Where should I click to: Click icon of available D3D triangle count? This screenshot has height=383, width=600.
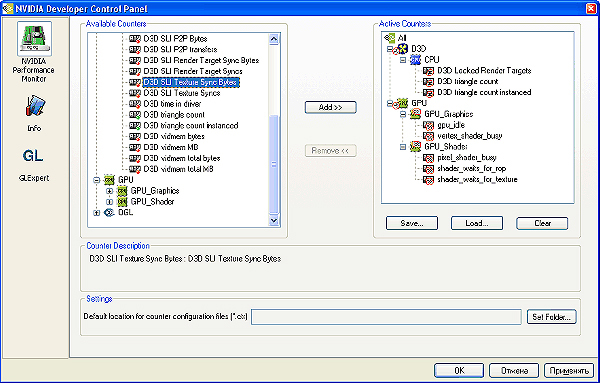pos(135,115)
